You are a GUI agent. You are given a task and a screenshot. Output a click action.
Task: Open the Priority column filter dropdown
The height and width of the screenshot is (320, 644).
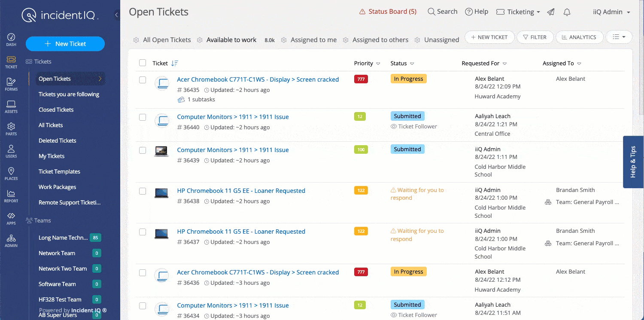[378, 64]
